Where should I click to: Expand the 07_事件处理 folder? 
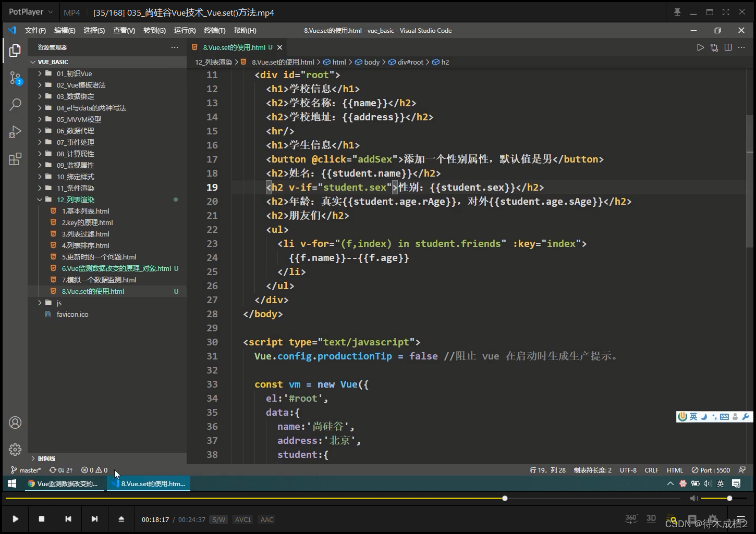tap(40, 142)
